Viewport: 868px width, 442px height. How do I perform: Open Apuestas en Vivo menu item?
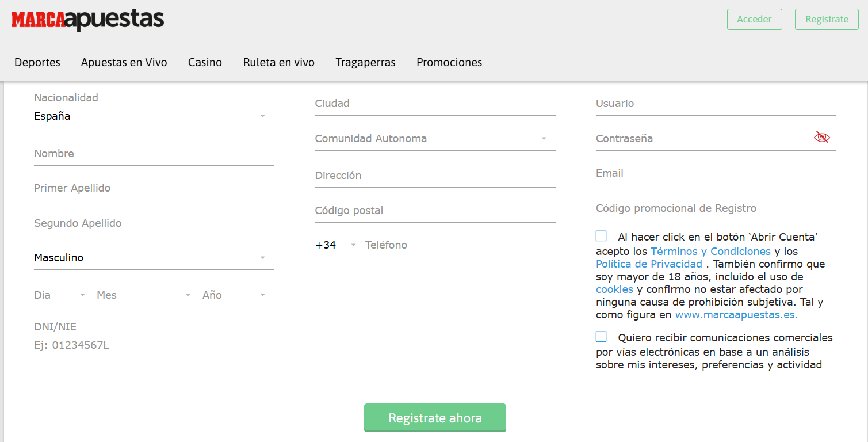click(x=124, y=62)
